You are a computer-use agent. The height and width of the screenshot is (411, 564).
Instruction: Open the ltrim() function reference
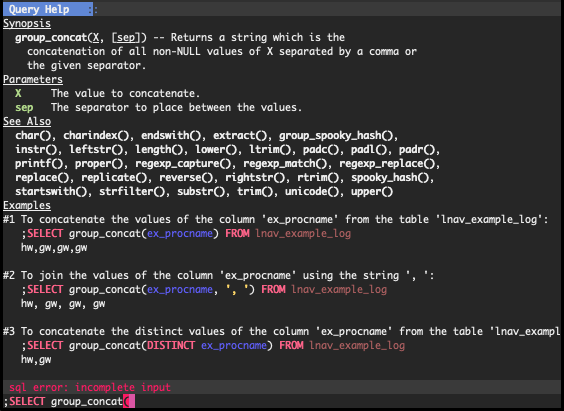(270, 150)
